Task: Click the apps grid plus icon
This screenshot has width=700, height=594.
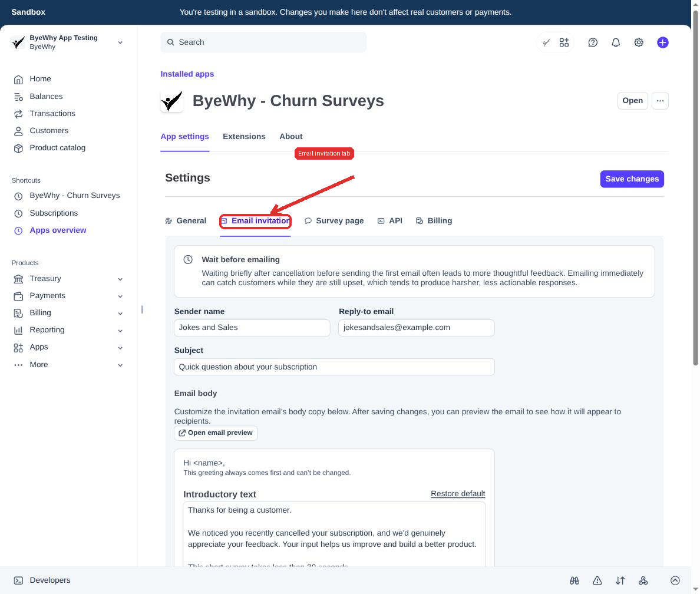Action: 564,42
